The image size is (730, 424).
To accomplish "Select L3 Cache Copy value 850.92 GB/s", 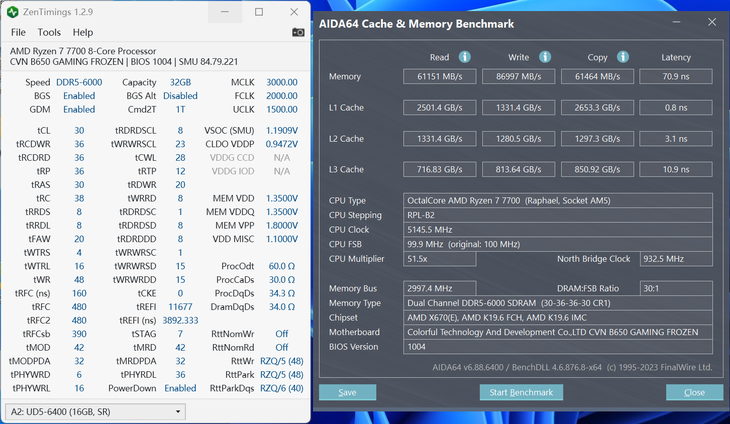I will tap(597, 169).
